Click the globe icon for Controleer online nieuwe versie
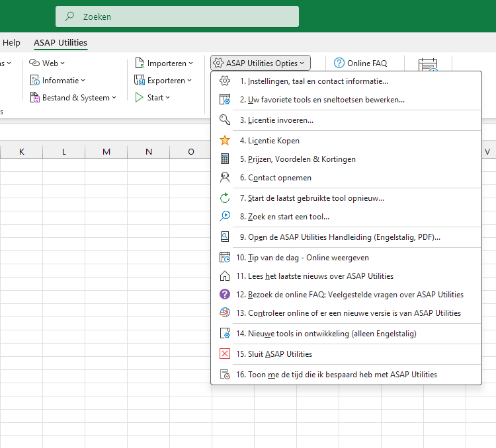496x448 pixels. (x=225, y=313)
